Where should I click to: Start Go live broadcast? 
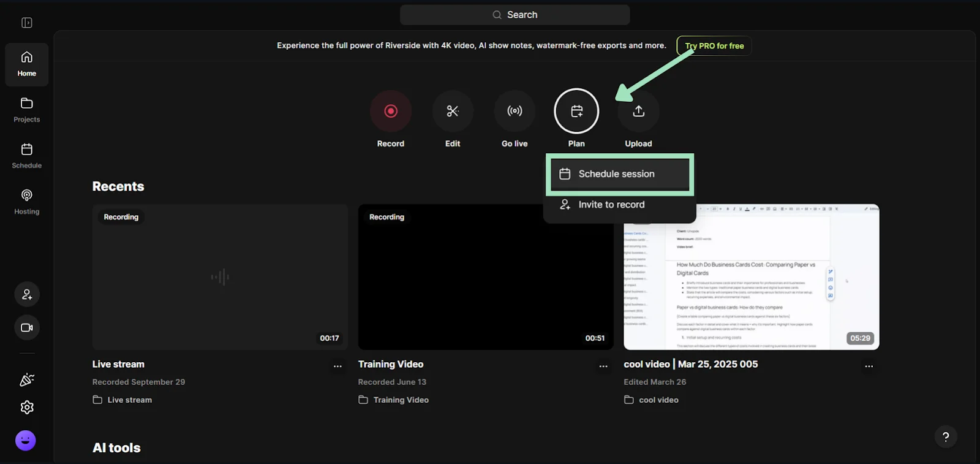click(x=514, y=111)
